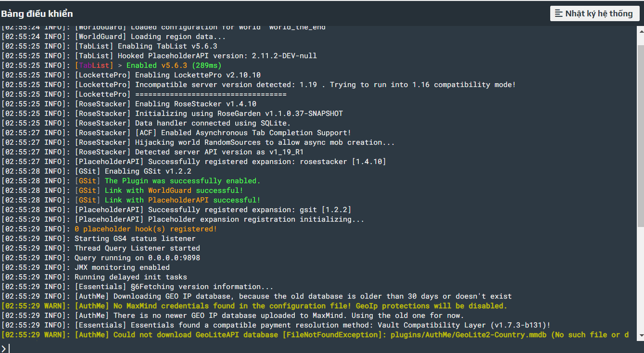The image size is (644, 353).
Task: Select the TabList "Enabled v5.6.3 (289ms)" log line
Action: pos(148,65)
